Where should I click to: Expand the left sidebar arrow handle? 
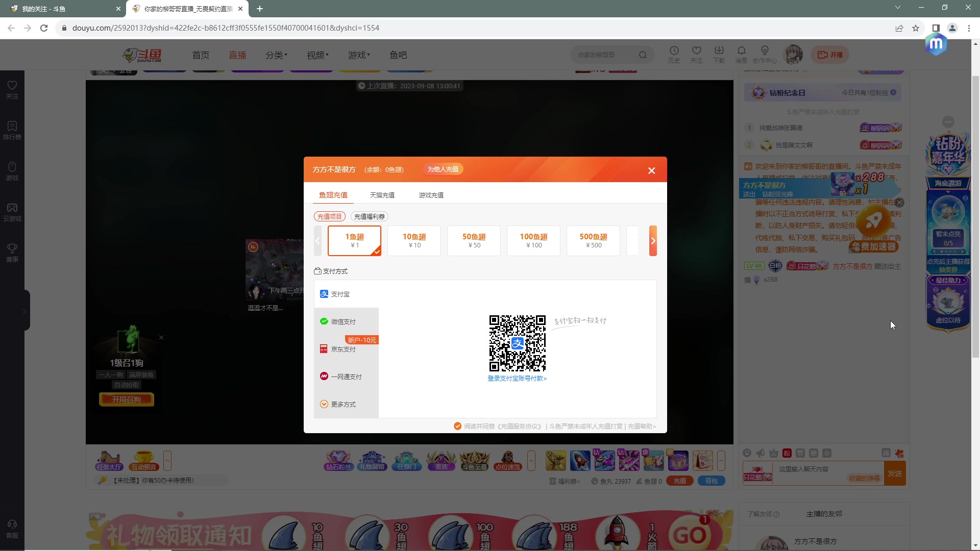pyautogui.click(x=24, y=311)
